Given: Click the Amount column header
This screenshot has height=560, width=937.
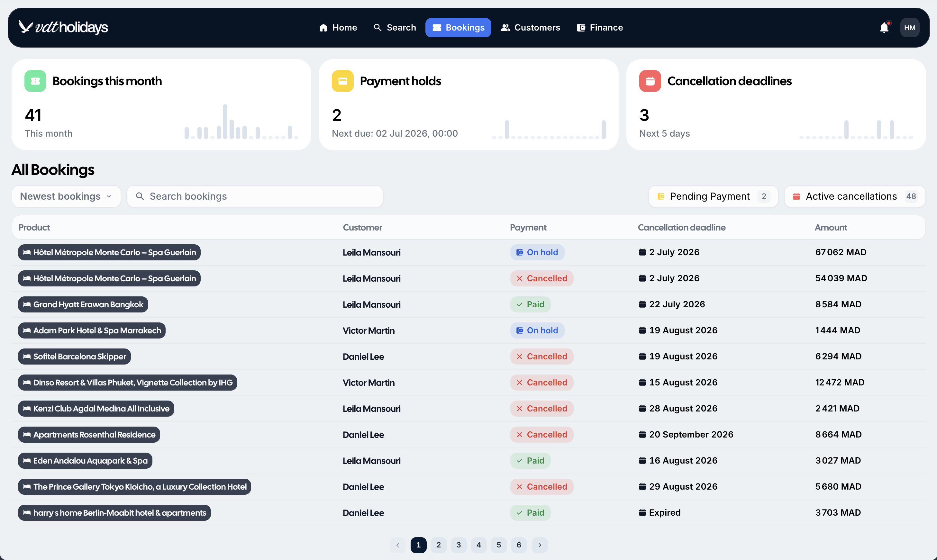Looking at the screenshot, I should 831,228.
